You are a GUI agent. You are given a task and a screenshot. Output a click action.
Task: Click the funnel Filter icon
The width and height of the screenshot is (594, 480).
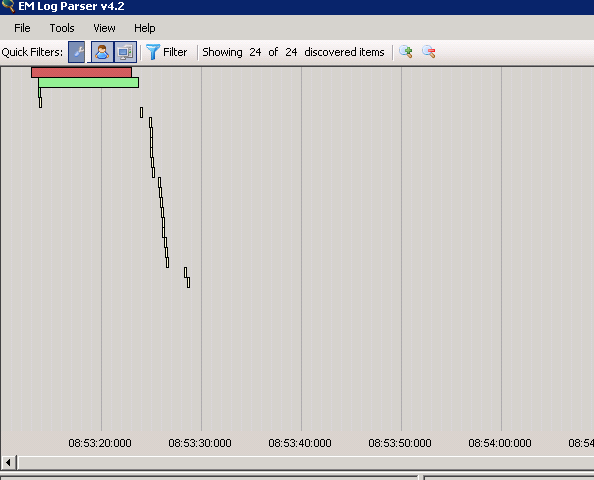153,52
